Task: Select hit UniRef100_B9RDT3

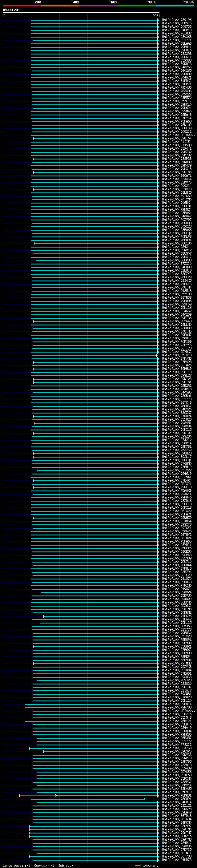Action: (177, 64)
